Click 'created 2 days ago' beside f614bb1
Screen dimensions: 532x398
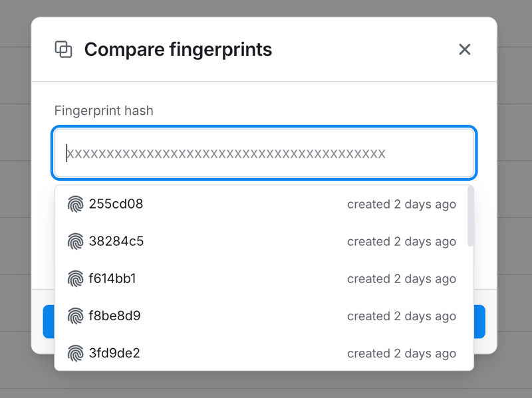click(x=402, y=278)
